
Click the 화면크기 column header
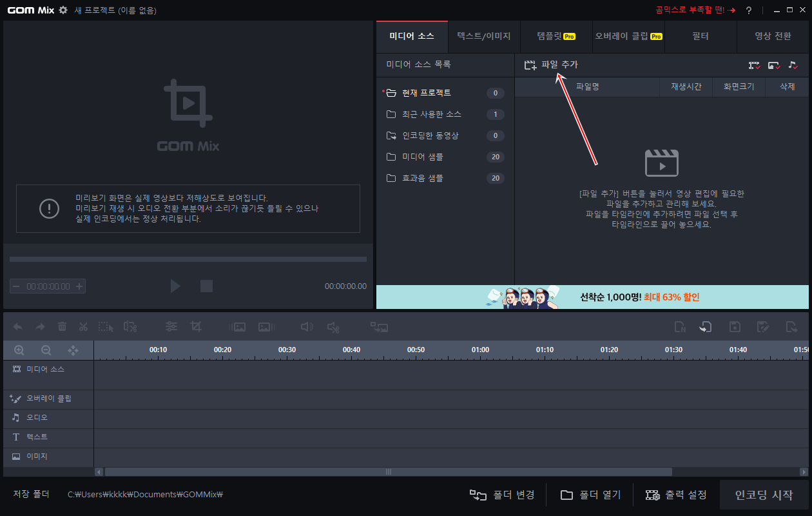pos(739,86)
